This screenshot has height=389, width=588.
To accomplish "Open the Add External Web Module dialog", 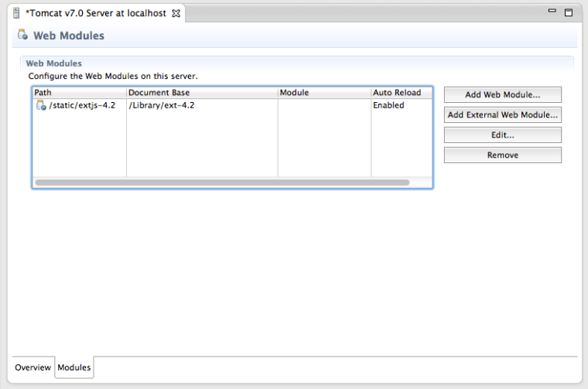I will pyautogui.click(x=503, y=115).
